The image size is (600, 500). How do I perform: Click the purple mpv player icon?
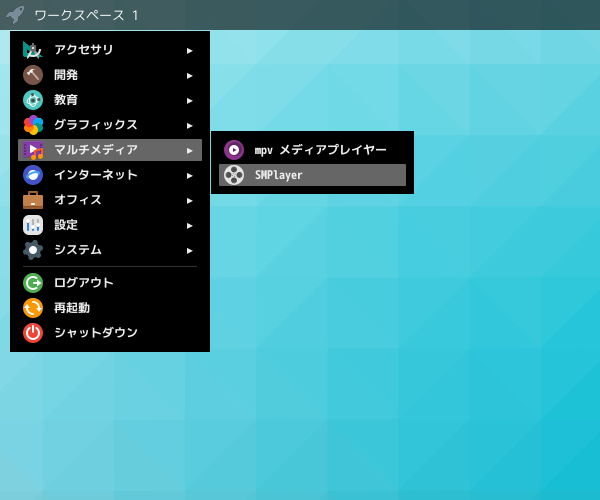click(x=234, y=150)
